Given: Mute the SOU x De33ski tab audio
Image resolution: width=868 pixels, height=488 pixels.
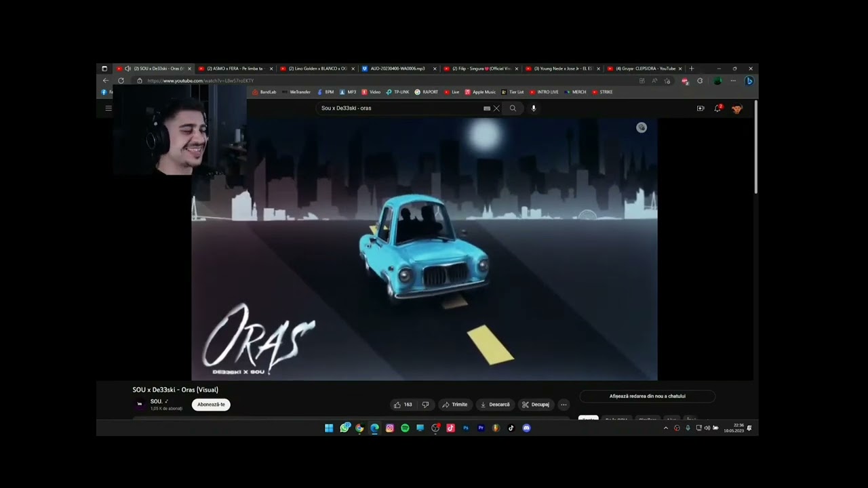Looking at the screenshot, I should [127, 68].
